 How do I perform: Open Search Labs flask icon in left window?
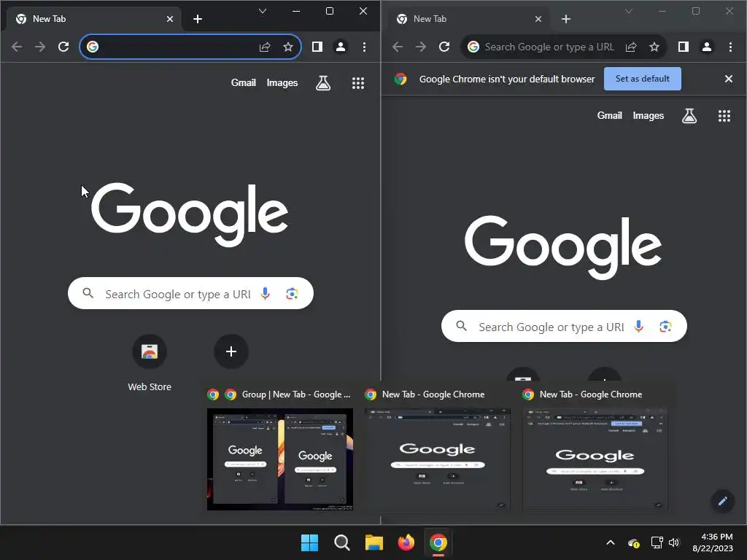click(x=323, y=83)
